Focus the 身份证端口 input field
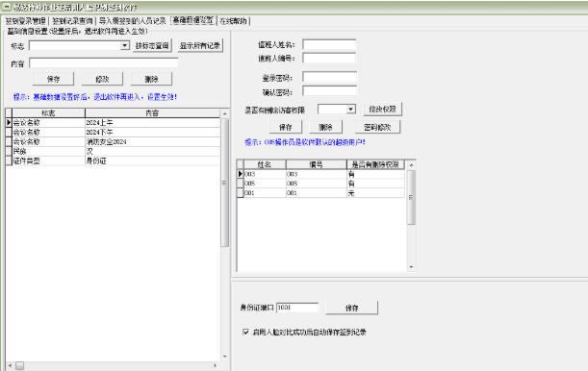 pos(297,308)
